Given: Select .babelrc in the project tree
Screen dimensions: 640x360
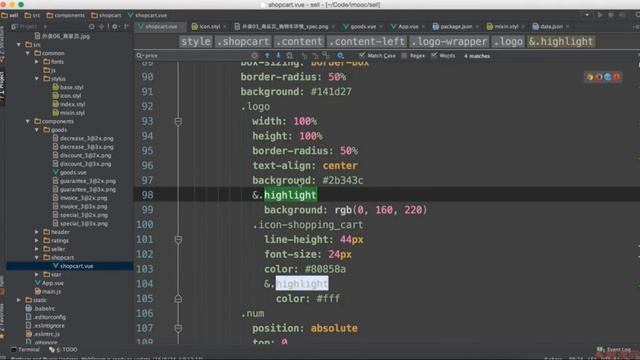Looking at the screenshot, I should 40,309.
